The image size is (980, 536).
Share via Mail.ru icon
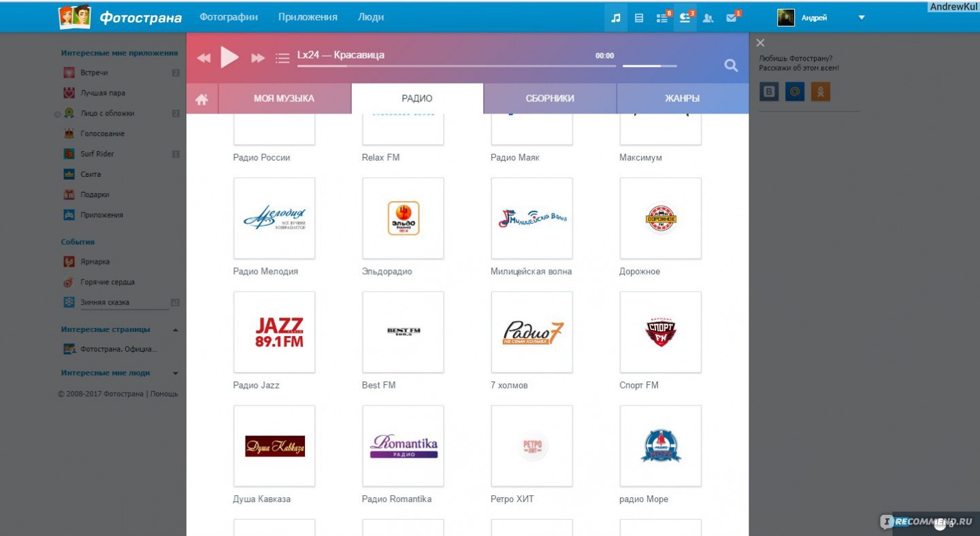[795, 92]
